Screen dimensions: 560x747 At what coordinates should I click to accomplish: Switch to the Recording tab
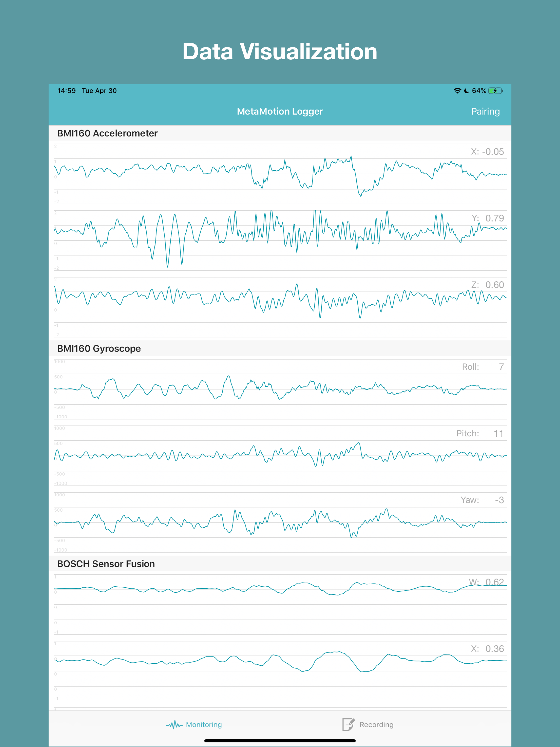(x=368, y=724)
